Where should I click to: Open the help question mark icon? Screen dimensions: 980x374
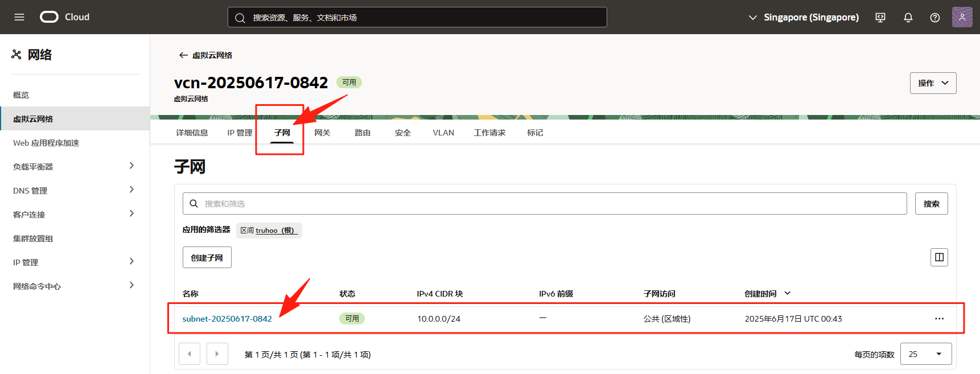pos(935,18)
